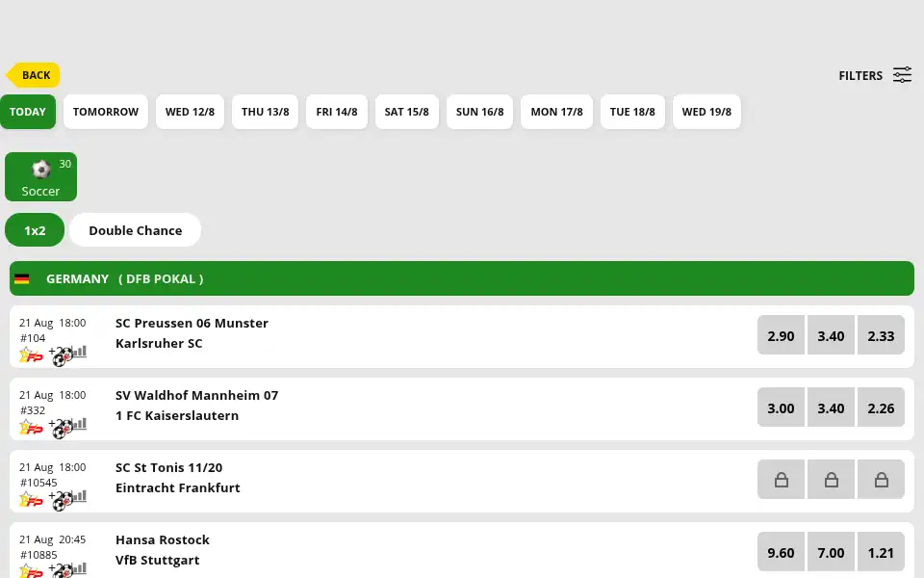Open VfB Stuttgart team name
Viewport: 924px width, 578px height.
(157, 561)
